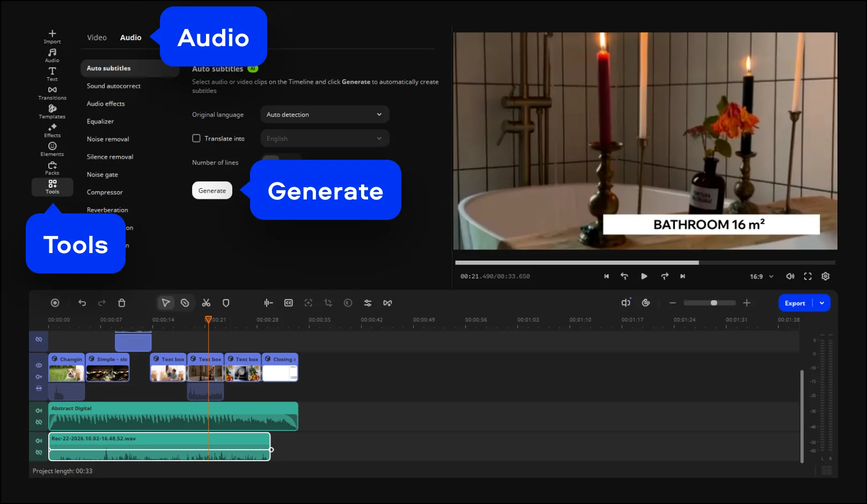Open the Elements sidebar icon
Viewport: 867px width, 504px height.
(52, 149)
